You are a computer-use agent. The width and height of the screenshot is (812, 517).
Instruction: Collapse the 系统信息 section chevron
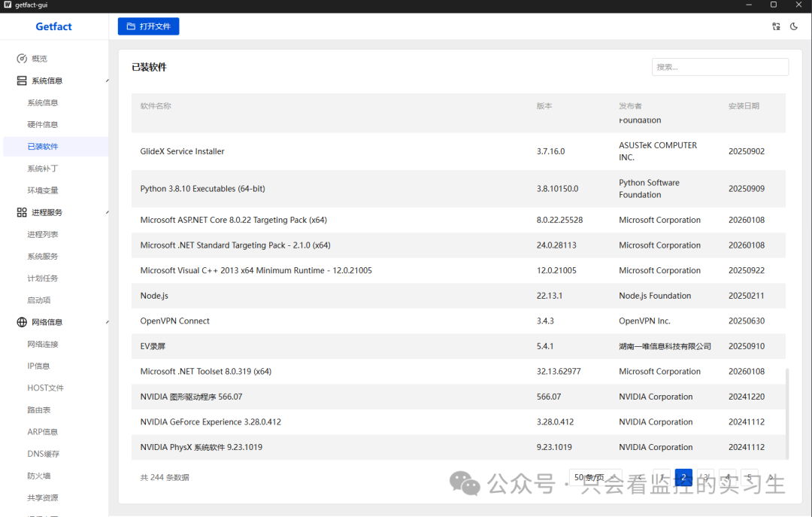click(107, 81)
